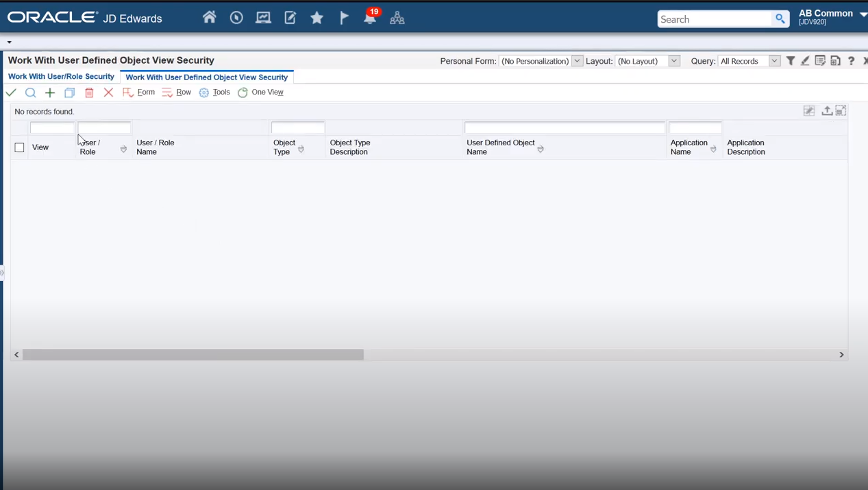Open the Layout dropdown
868x490 pixels.
point(674,61)
